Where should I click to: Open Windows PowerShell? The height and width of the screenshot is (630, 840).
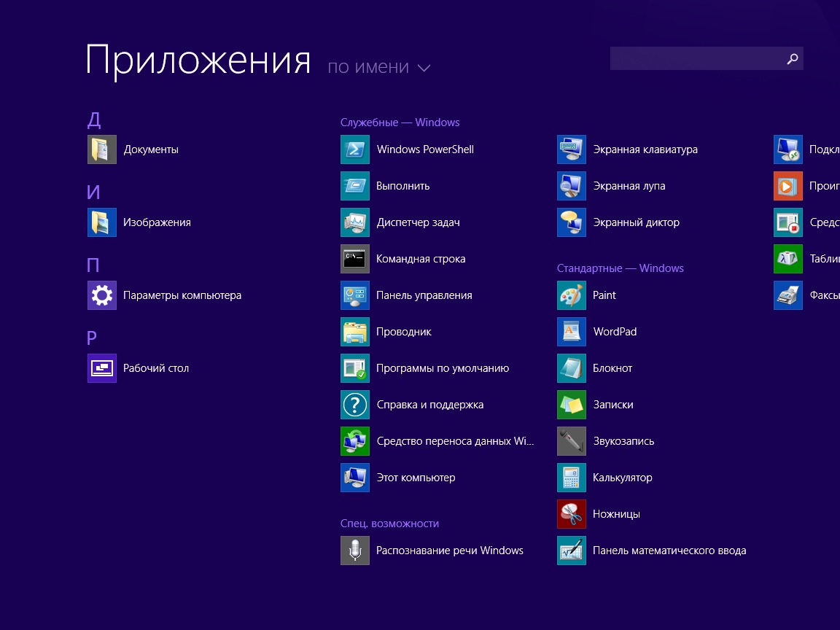(x=424, y=149)
